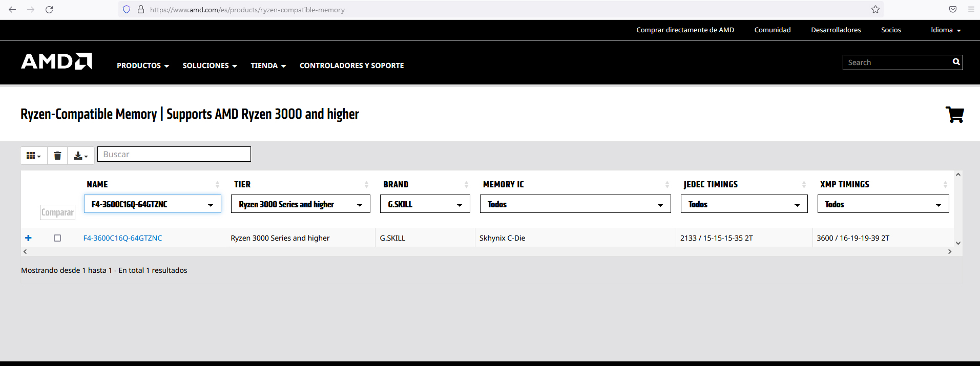Screen dimensions: 980x366
Task: Open the Desarrolladores link
Action: click(x=836, y=30)
